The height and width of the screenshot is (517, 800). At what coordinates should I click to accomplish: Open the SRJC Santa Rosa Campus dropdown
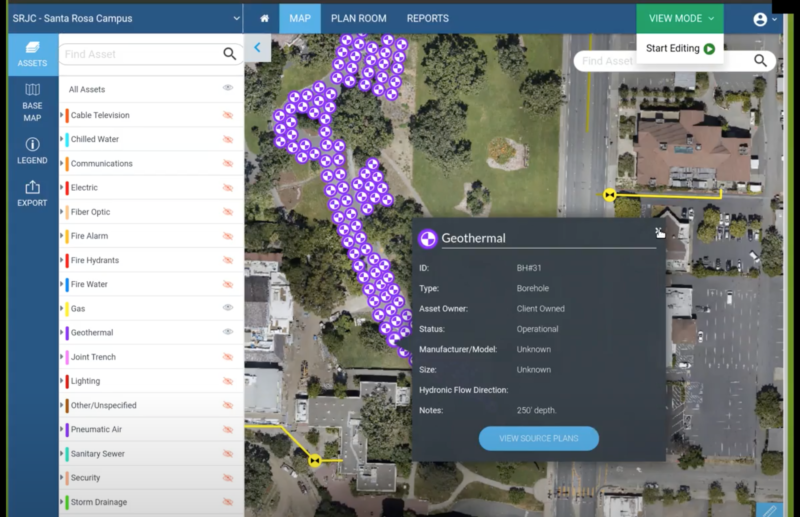[x=236, y=19]
